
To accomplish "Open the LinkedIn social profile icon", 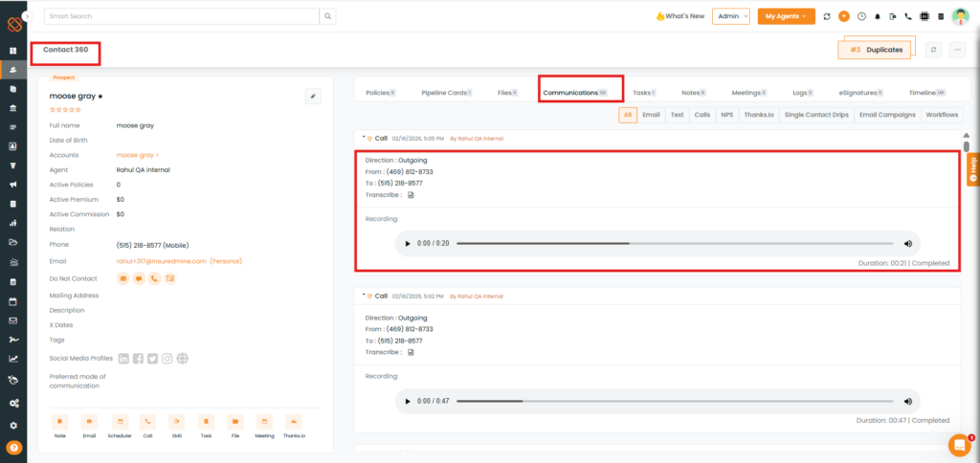I will click(123, 359).
